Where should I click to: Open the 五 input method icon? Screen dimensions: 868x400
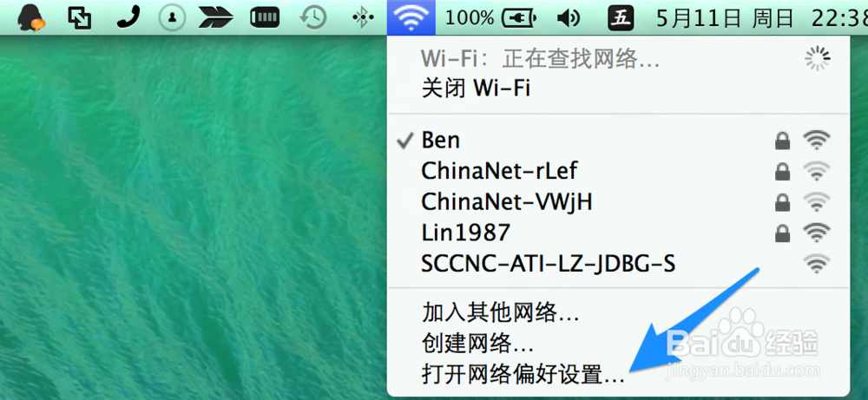click(x=621, y=17)
